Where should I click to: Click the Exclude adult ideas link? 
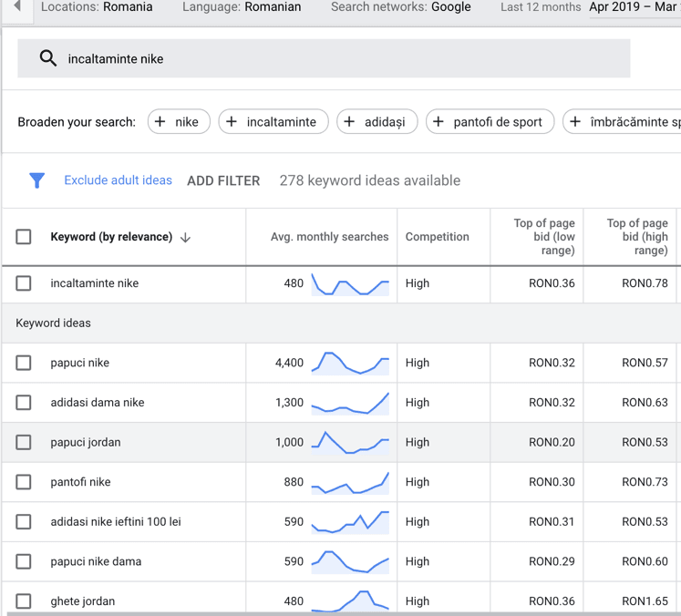click(x=118, y=180)
